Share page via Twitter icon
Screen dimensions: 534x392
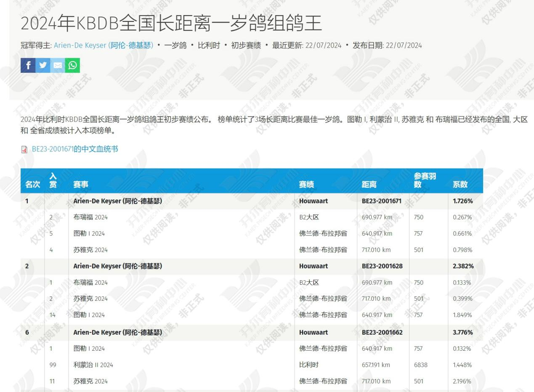pos(43,65)
